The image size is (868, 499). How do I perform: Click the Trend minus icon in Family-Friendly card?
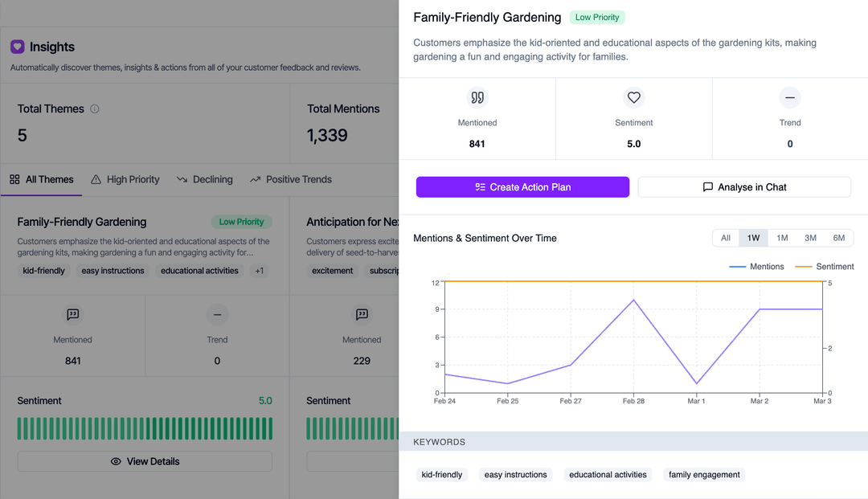pos(217,314)
